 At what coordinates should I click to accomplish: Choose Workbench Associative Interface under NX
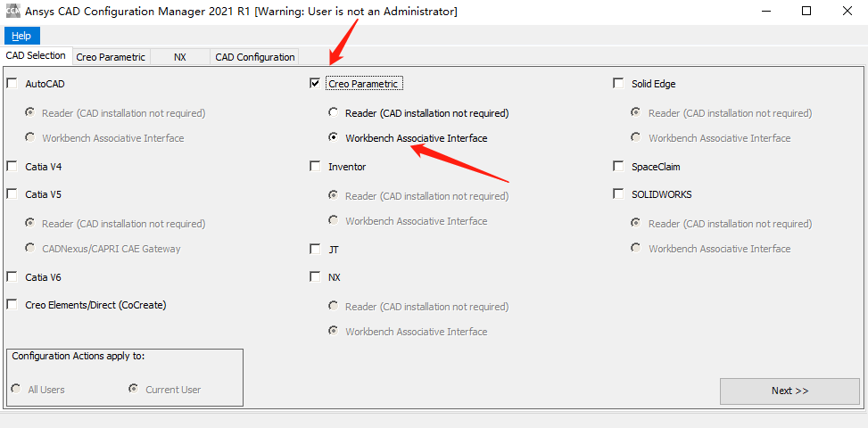coord(334,331)
